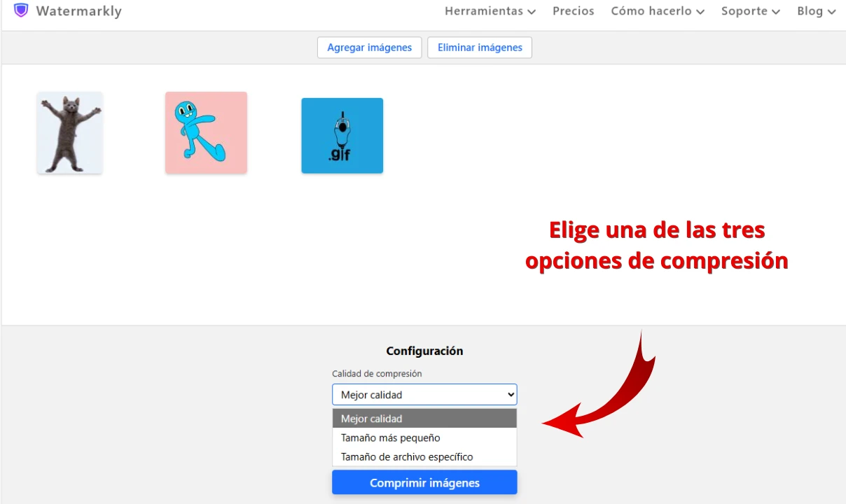This screenshot has width=846, height=504.
Task: Expand the Cómo hacerlo menu
Action: tap(657, 11)
